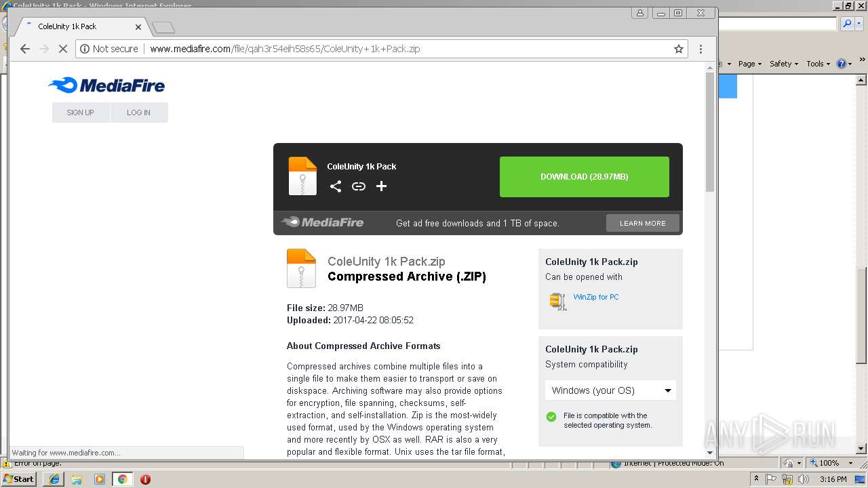
Task: Click the About Compressed Archive Formats heading
Action: click(363, 346)
